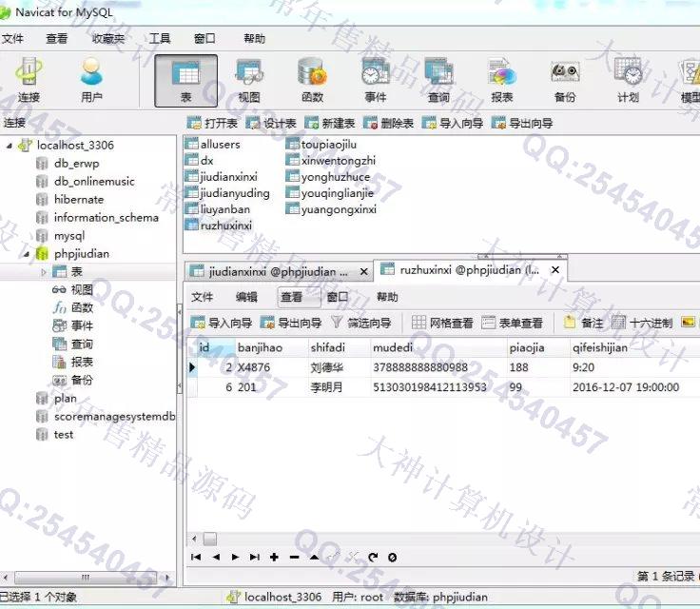The width and height of the screenshot is (700, 609).
Task: Collapse phpjiudian database node
Action: click(x=27, y=254)
